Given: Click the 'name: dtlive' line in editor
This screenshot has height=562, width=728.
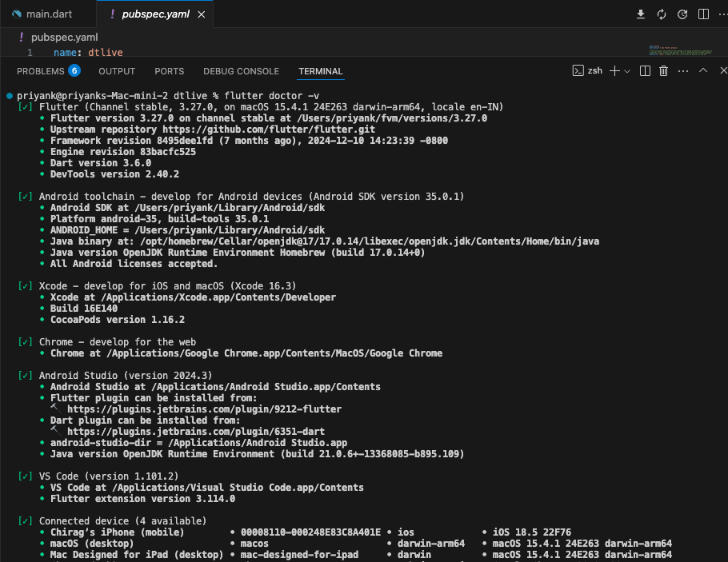Looking at the screenshot, I should [x=88, y=53].
